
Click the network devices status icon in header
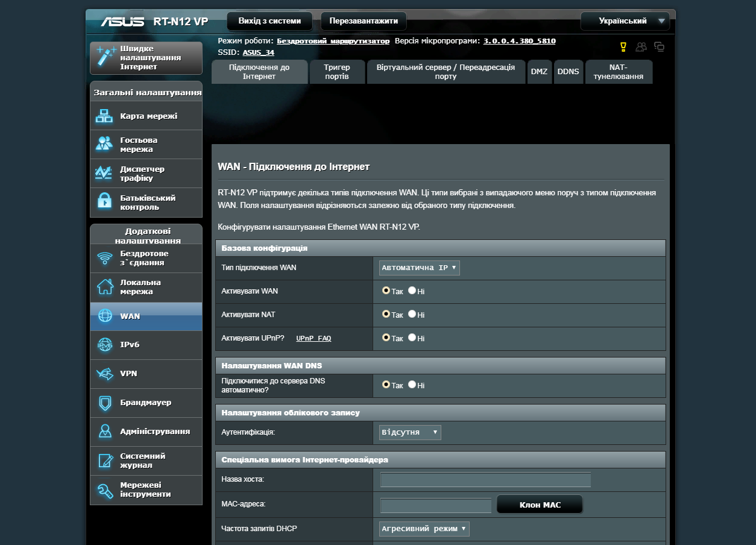click(x=659, y=46)
